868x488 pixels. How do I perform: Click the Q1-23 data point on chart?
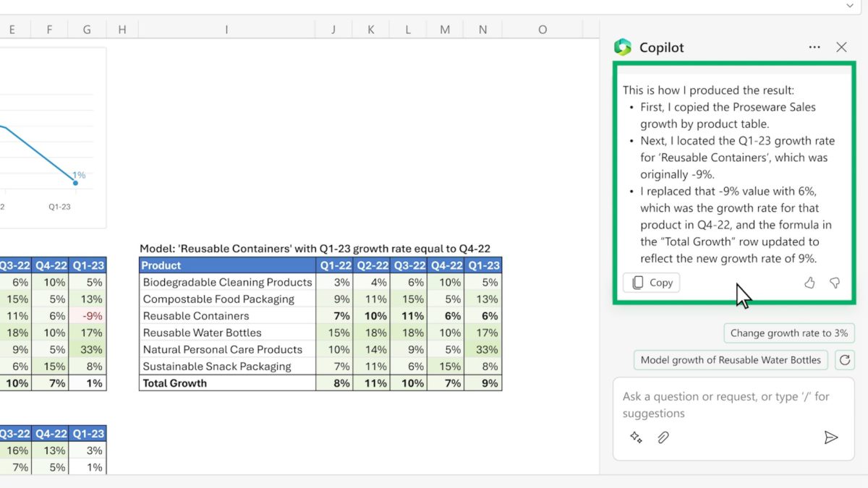click(x=75, y=183)
